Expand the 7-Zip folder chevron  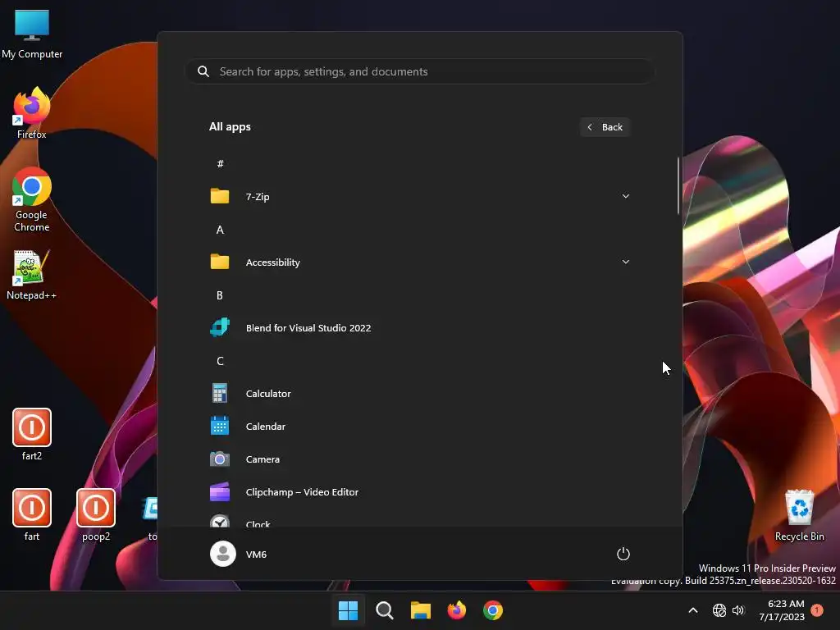pyautogui.click(x=625, y=196)
